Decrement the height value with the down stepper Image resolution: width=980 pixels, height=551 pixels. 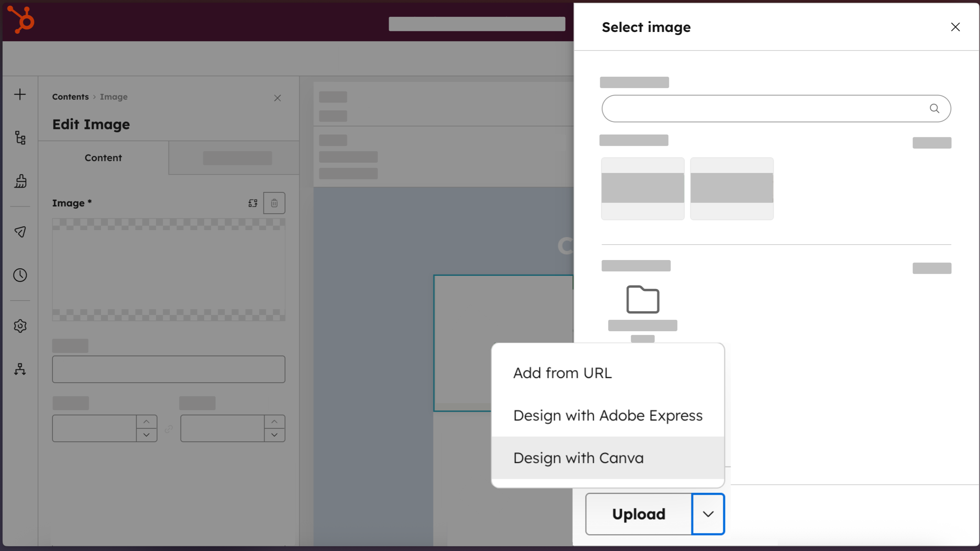(275, 435)
